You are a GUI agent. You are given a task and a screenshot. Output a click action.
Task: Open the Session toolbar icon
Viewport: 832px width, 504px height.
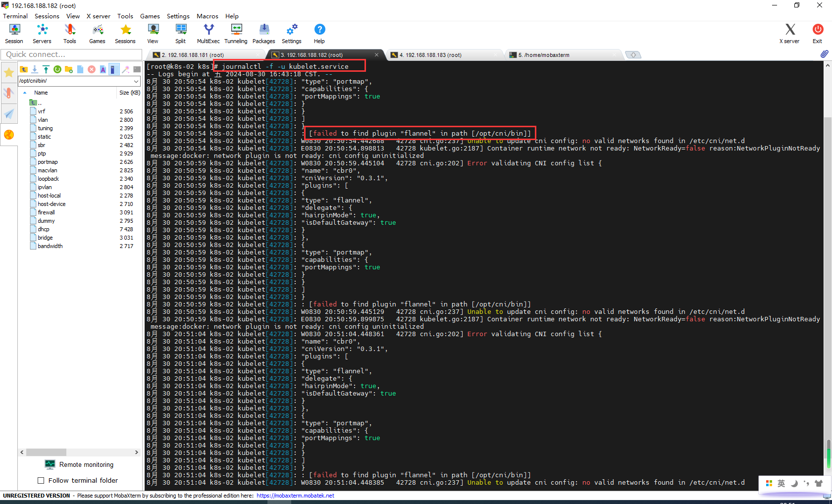(x=14, y=34)
